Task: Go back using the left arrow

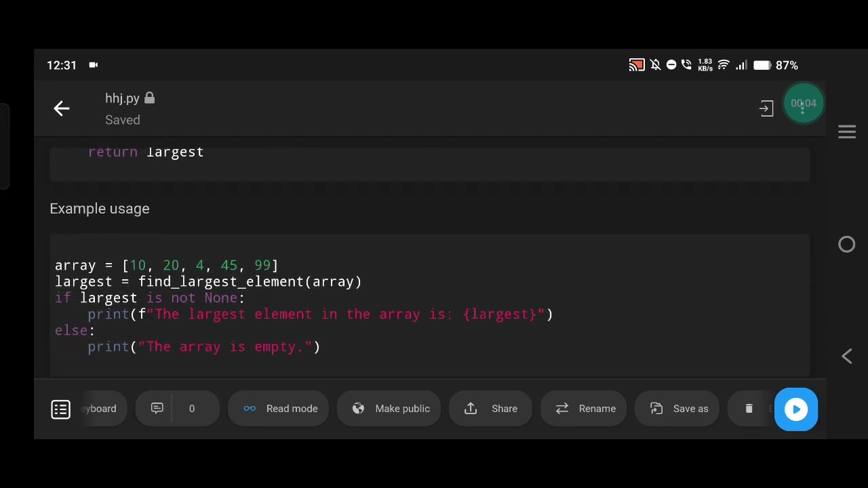Action: [62, 108]
